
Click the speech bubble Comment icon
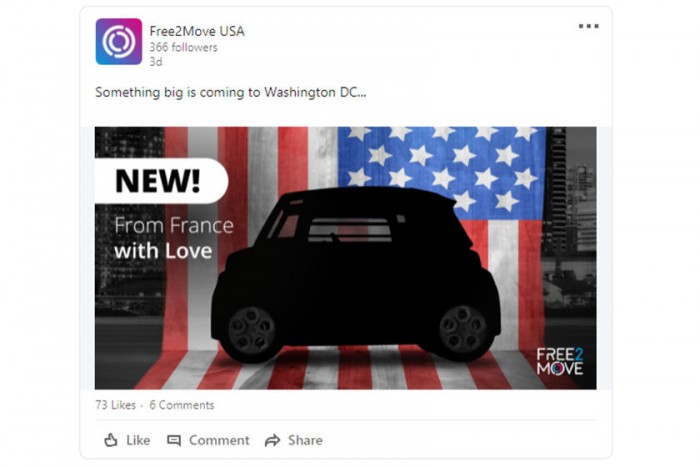pyautogui.click(x=174, y=441)
